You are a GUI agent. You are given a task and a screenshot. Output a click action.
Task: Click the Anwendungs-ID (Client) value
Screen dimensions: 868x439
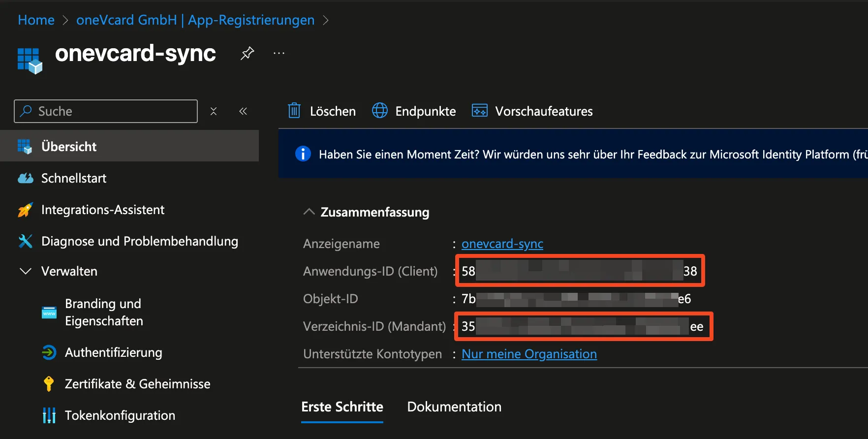(x=579, y=271)
